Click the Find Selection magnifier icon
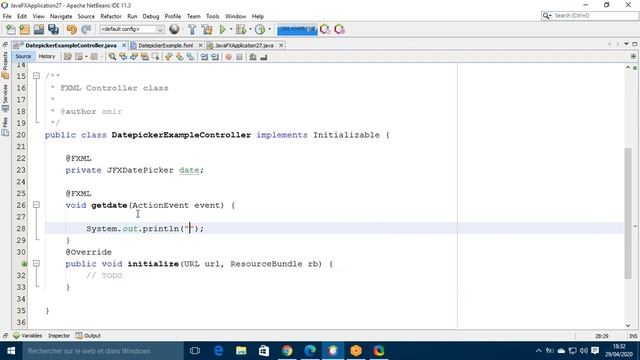The height and width of the screenshot is (360, 640). [x=112, y=57]
